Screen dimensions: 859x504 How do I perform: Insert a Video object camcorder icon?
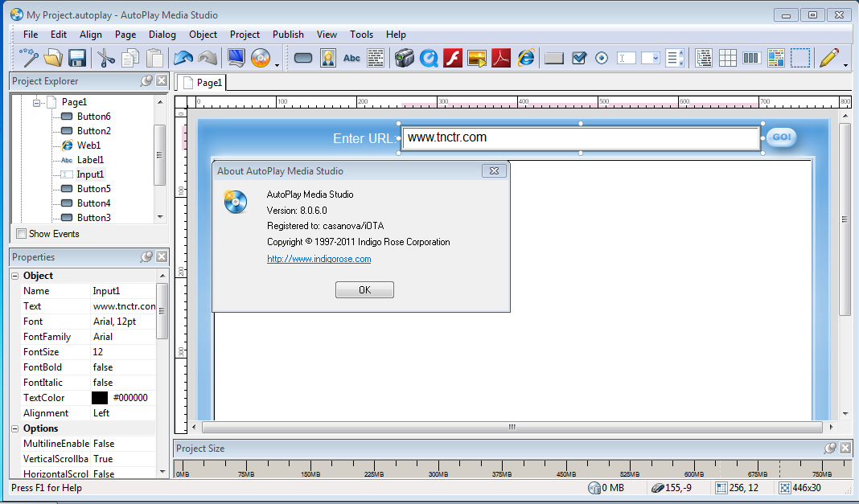(405, 57)
